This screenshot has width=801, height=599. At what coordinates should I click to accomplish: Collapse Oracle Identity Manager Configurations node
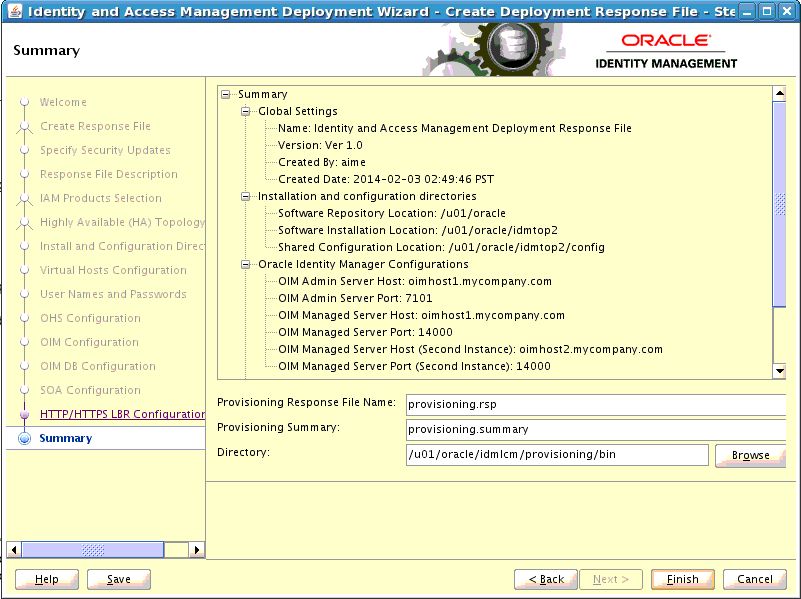point(246,264)
